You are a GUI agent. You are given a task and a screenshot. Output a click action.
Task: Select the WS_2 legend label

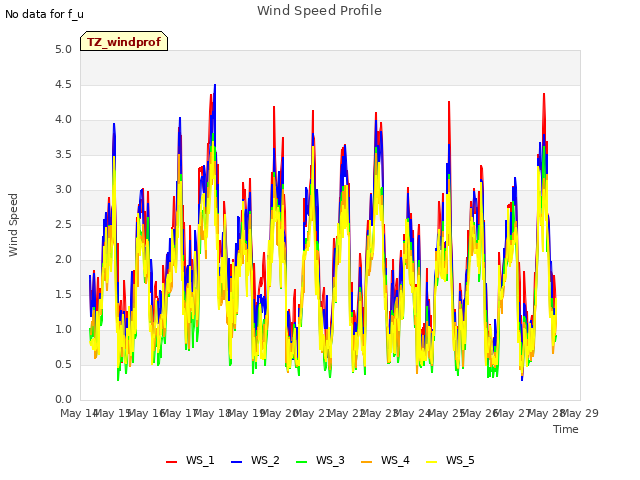(x=265, y=460)
